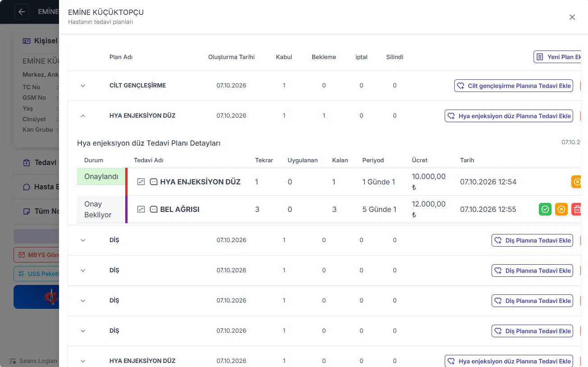Click the Plan Adı column header

(121, 57)
